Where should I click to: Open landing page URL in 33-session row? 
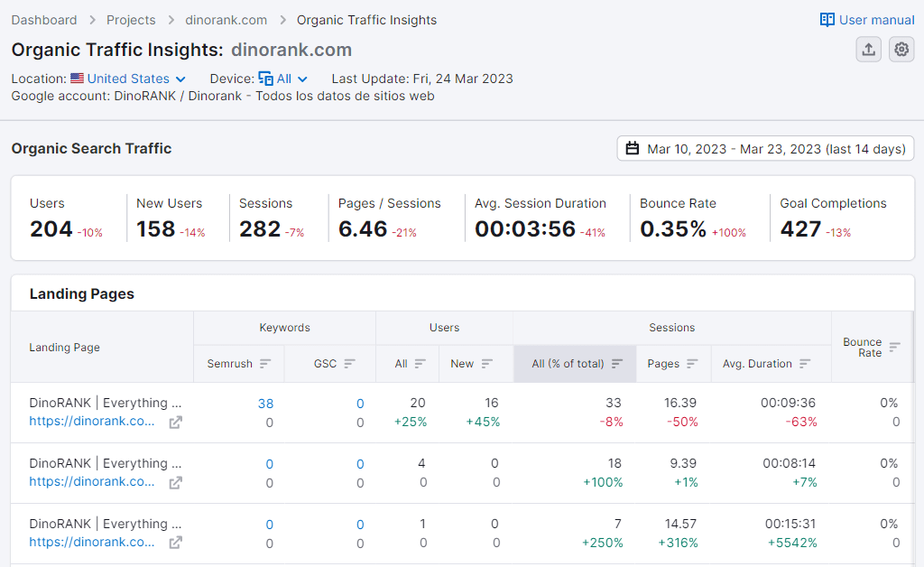point(92,422)
